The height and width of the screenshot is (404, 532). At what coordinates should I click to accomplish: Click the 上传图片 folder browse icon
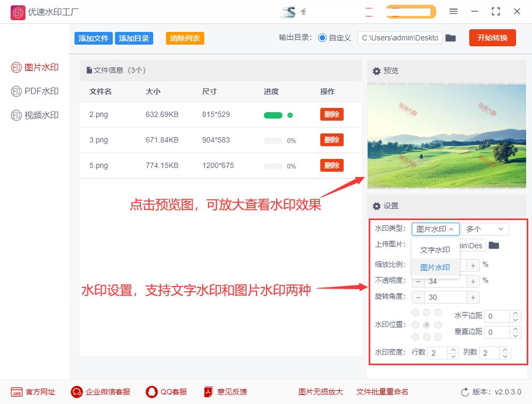tap(494, 246)
